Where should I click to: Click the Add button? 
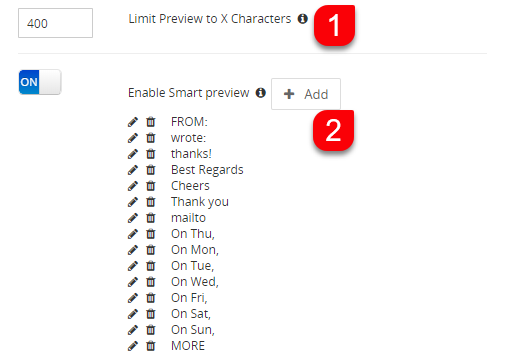click(x=306, y=94)
